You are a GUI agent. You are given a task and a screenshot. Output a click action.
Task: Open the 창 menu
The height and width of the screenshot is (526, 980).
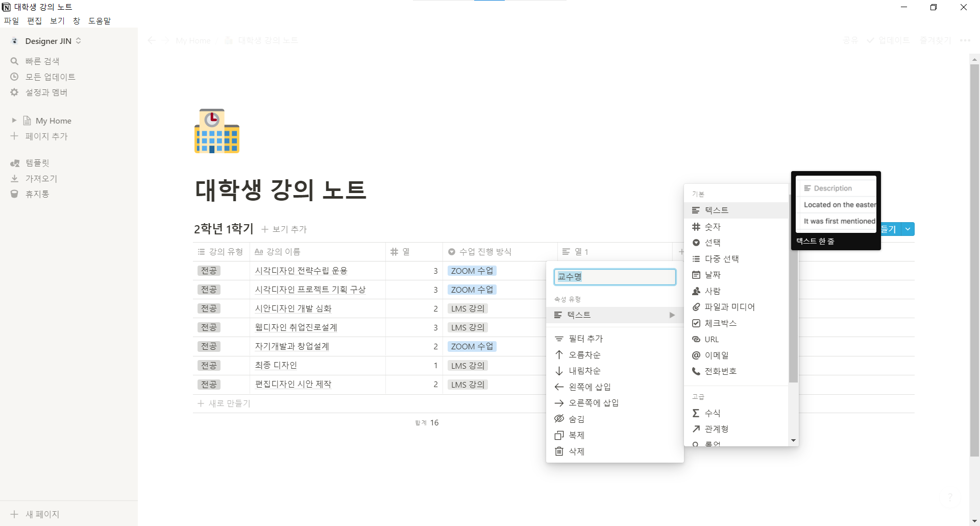click(77, 21)
